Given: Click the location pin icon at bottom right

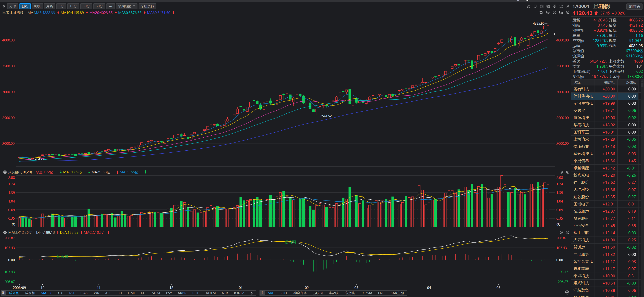Looking at the screenshot, I should [x=567, y=292].
